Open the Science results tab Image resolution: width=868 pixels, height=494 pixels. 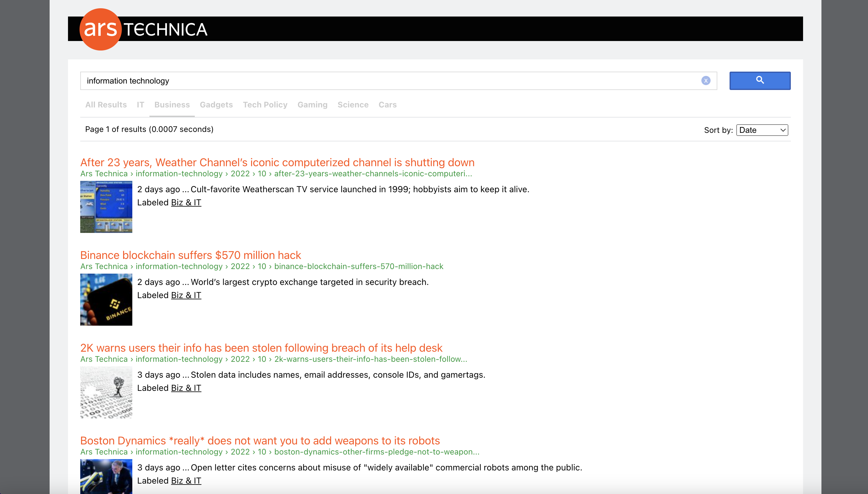(x=353, y=105)
